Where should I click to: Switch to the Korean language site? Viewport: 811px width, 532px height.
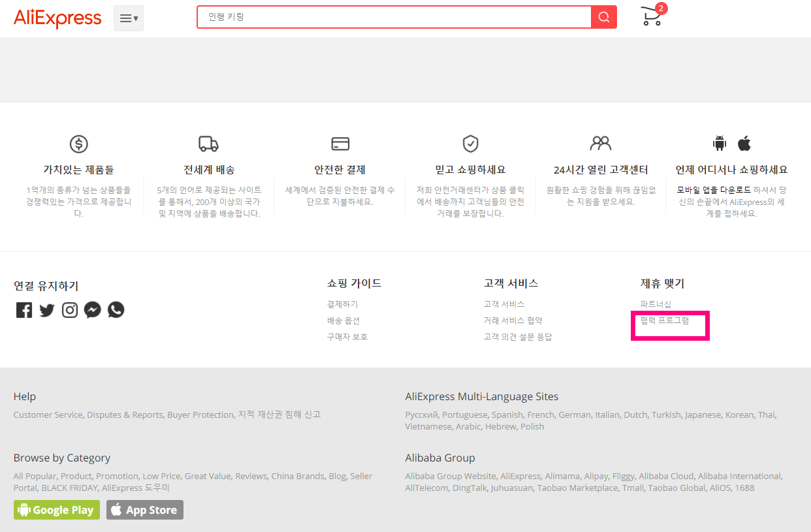click(x=739, y=415)
